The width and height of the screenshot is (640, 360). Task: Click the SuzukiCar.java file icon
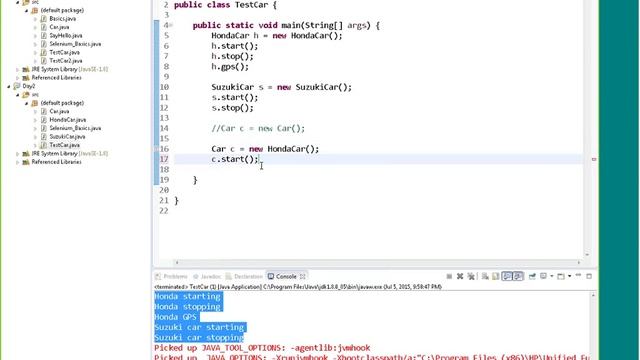coord(44,137)
